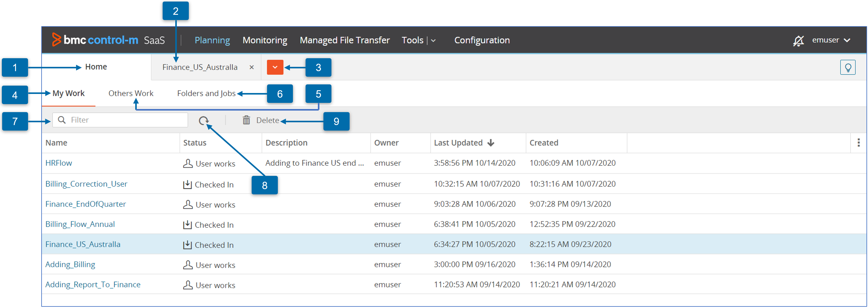Switch to the Others Work tab
868x308 pixels.
coord(131,93)
